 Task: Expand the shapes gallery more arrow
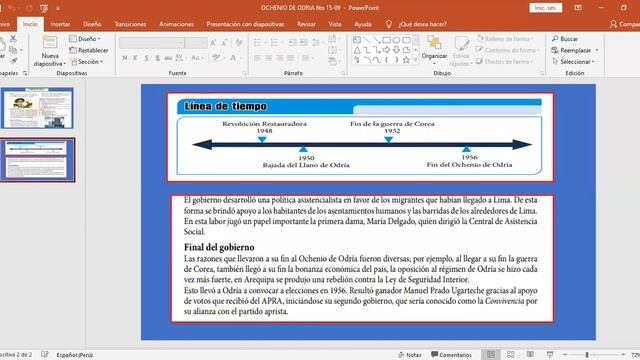(416, 60)
